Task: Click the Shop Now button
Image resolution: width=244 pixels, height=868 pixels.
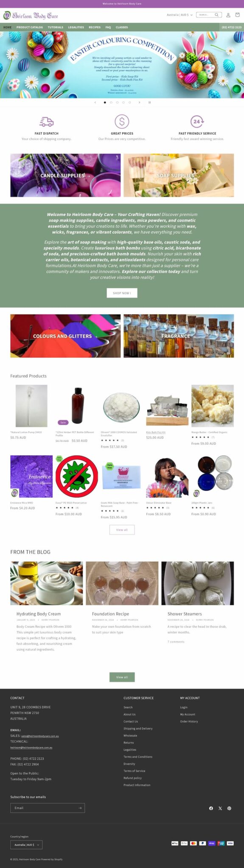Action: [122, 293]
